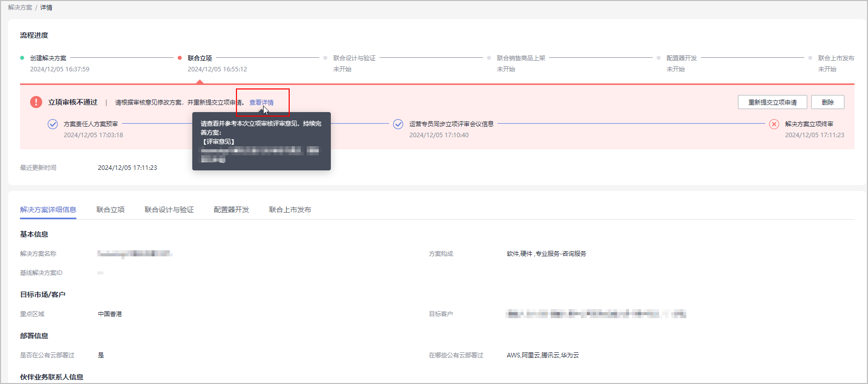Click the green dot for 创建解决方案 step
This screenshot has height=384, width=868.
tap(22, 58)
